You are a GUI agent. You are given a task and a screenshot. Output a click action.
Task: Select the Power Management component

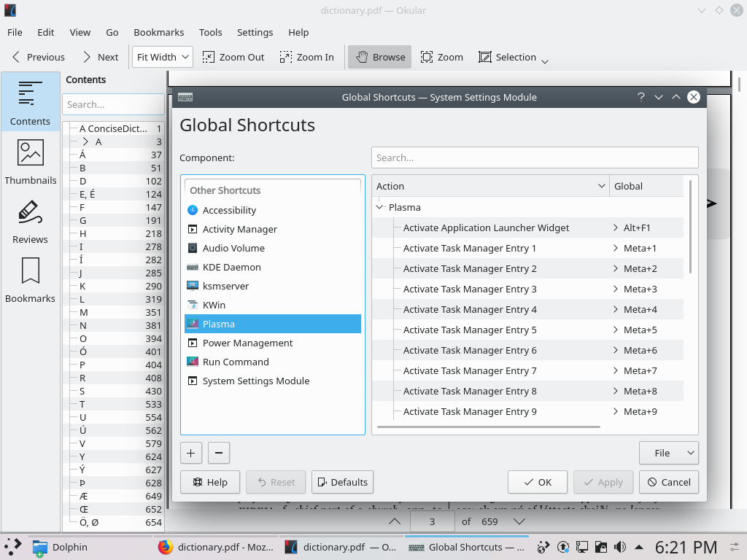[273, 343]
